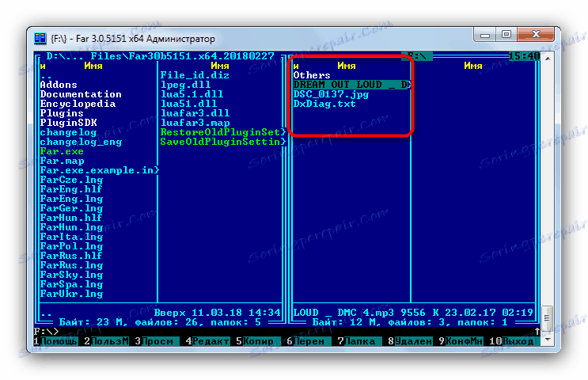Select the FarUkr.lng file
Viewport: 588px width, 380px height.
71,294
